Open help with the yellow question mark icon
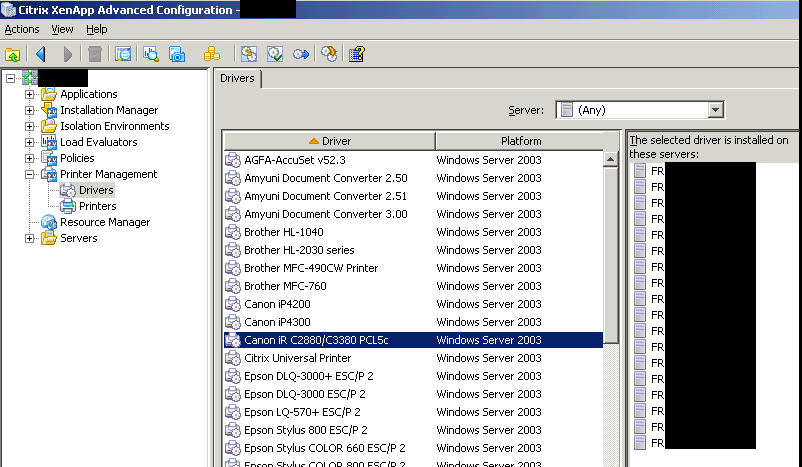Image resolution: width=802 pixels, height=467 pixels. 357,54
